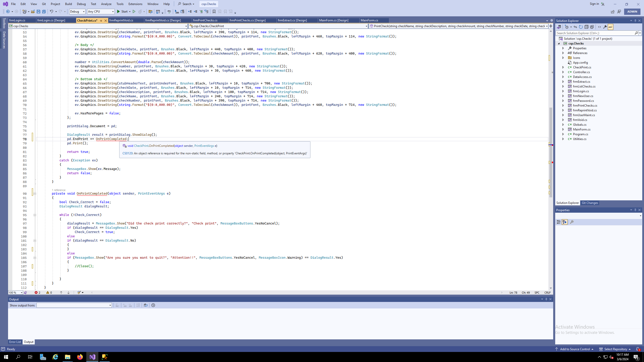The image size is (644, 362).
Task: Open the Show output from dropdown
Action: tap(74, 305)
